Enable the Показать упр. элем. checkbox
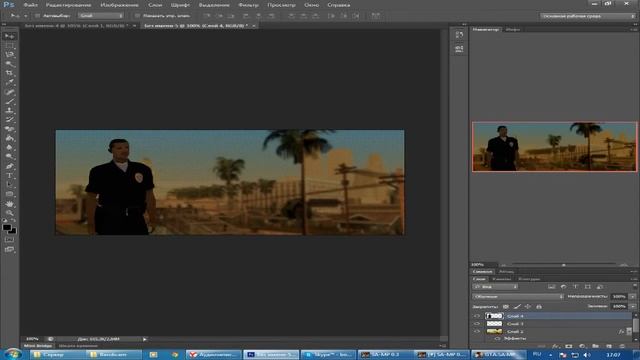The height and width of the screenshot is (360, 640). [137, 16]
